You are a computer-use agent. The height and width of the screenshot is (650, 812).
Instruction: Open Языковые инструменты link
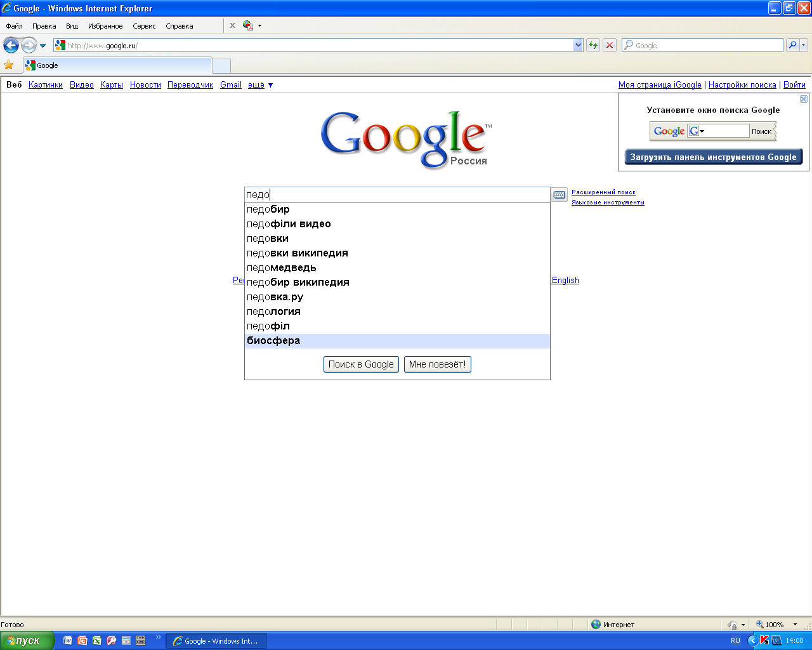[608, 202]
